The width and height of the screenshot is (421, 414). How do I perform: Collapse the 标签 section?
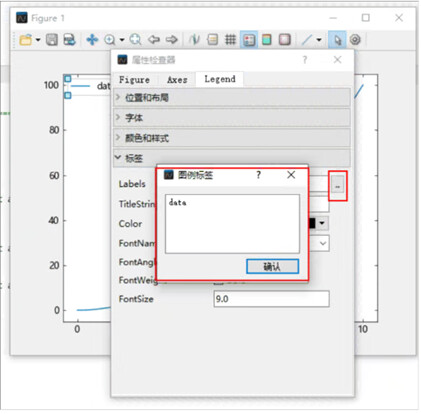point(232,158)
